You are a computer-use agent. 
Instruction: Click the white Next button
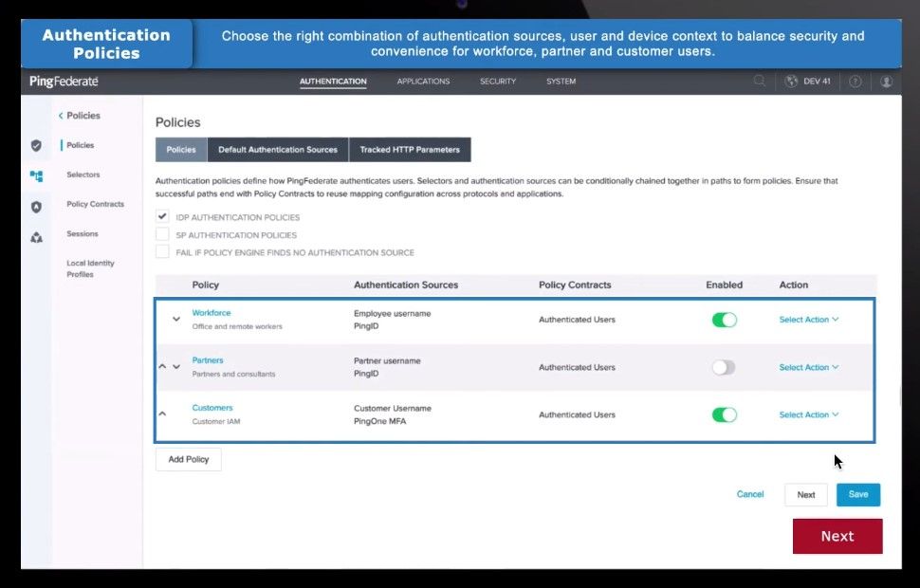[x=806, y=495]
